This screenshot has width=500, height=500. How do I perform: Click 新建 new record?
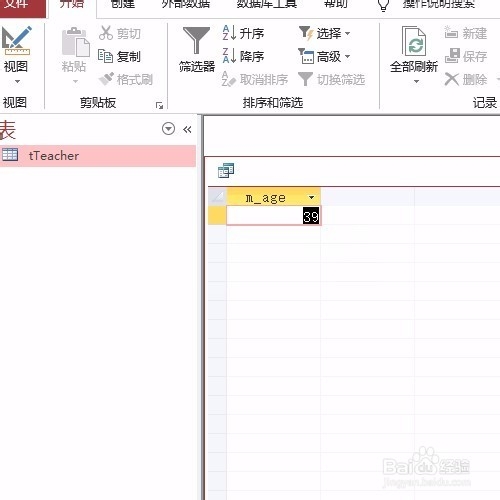[466, 33]
